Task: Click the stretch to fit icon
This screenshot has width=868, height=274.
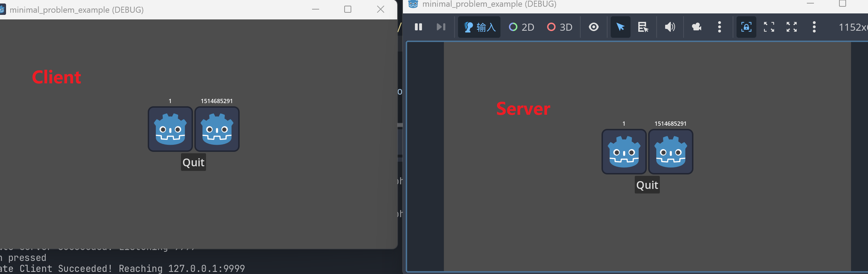Action: coord(792,27)
